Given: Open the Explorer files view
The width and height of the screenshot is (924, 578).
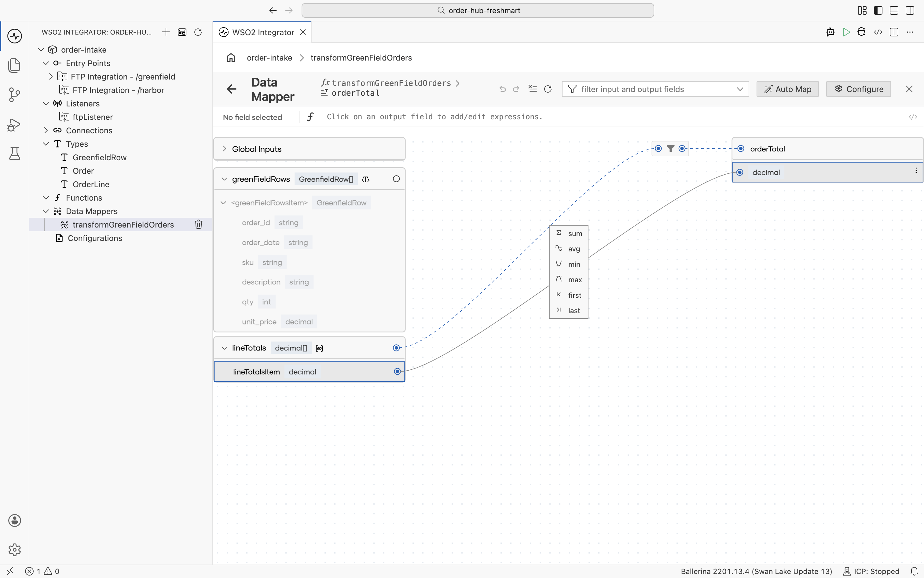Looking at the screenshot, I should 14,65.
